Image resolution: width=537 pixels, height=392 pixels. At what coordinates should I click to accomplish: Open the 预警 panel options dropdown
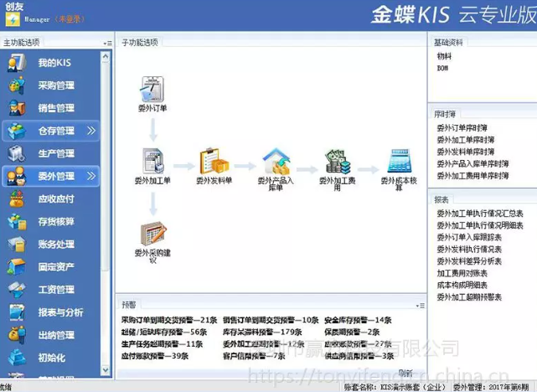(421, 306)
